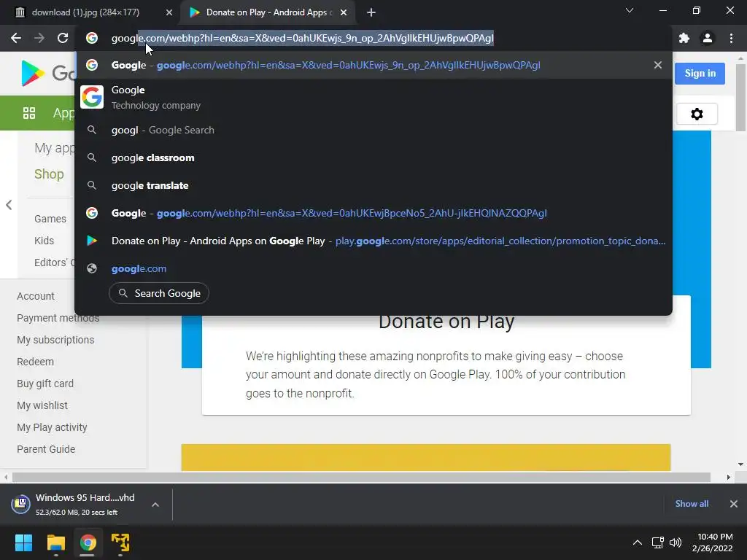
Task: Open Games category in sidebar
Action: (50, 219)
